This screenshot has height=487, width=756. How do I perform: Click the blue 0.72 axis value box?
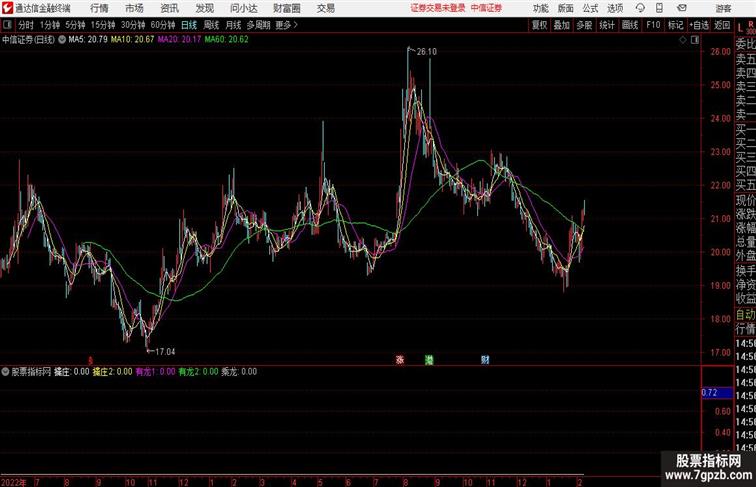717,393
